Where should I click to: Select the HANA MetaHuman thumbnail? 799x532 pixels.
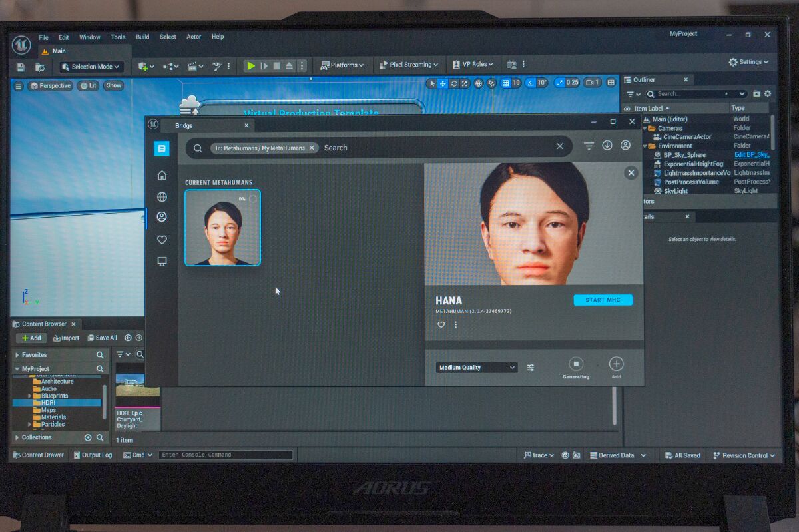(222, 228)
